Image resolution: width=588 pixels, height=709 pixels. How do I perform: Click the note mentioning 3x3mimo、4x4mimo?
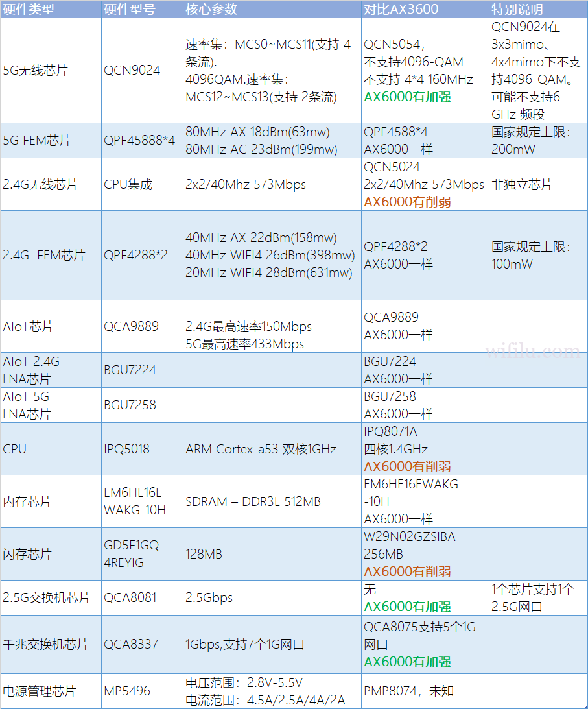pos(538,71)
